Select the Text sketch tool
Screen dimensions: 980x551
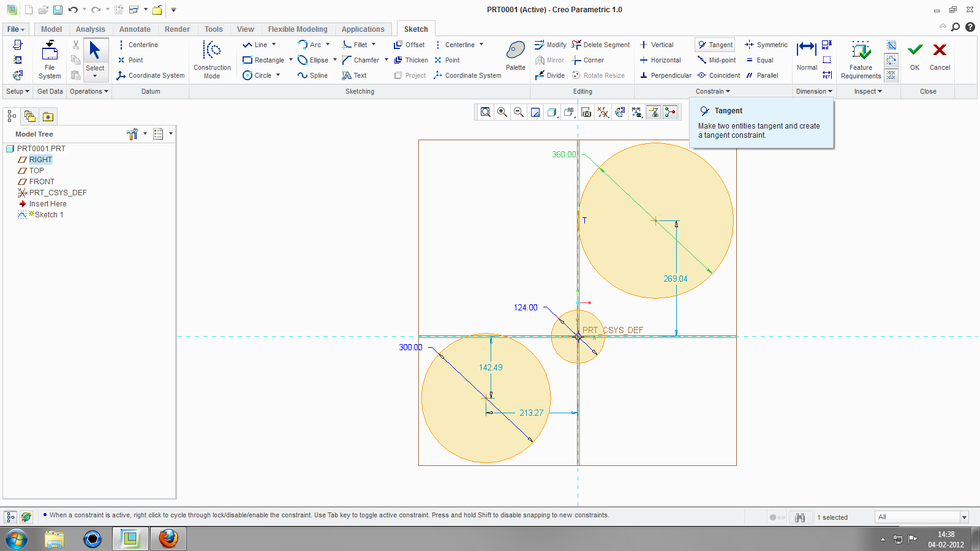coord(355,75)
